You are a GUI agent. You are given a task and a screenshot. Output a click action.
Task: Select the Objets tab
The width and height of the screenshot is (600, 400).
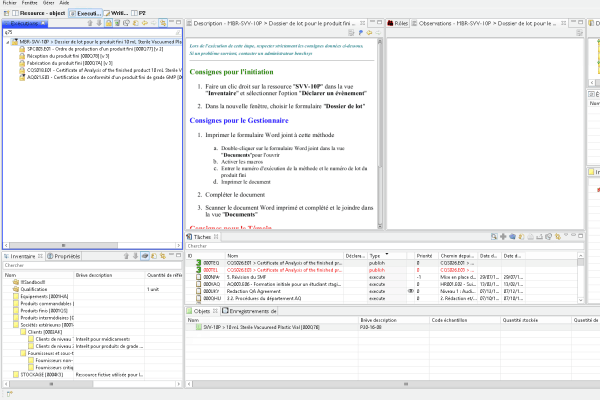[202, 311]
